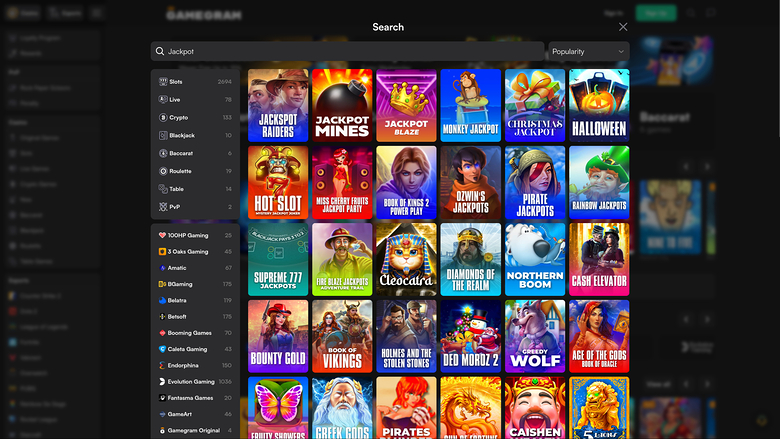Open Book of Kings 2 Power Play
Viewport: 780px width, 439px height.
[x=406, y=182]
